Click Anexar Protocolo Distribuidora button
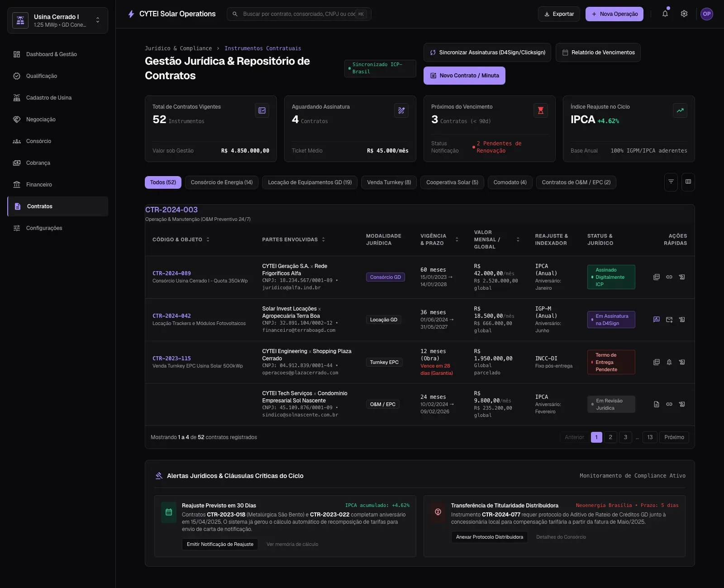The width and height of the screenshot is (724, 588). pos(490,537)
